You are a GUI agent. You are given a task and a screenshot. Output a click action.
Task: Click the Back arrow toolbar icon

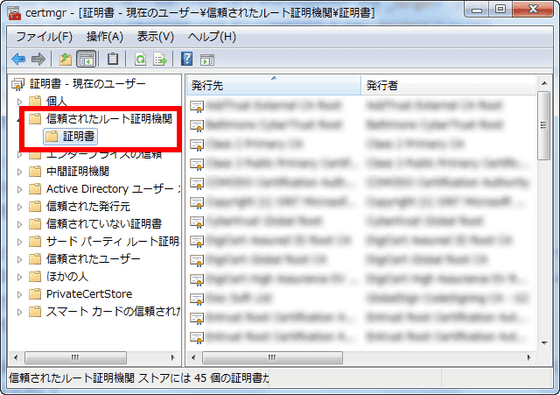click(x=18, y=59)
